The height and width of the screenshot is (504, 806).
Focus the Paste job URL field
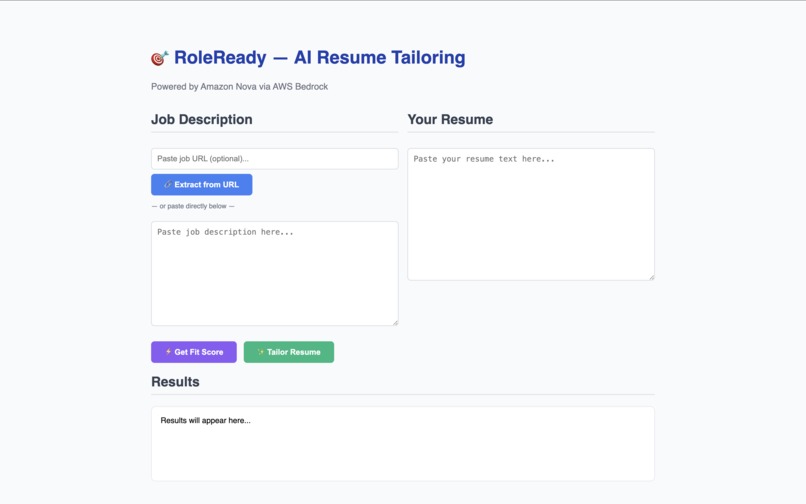(274, 159)
